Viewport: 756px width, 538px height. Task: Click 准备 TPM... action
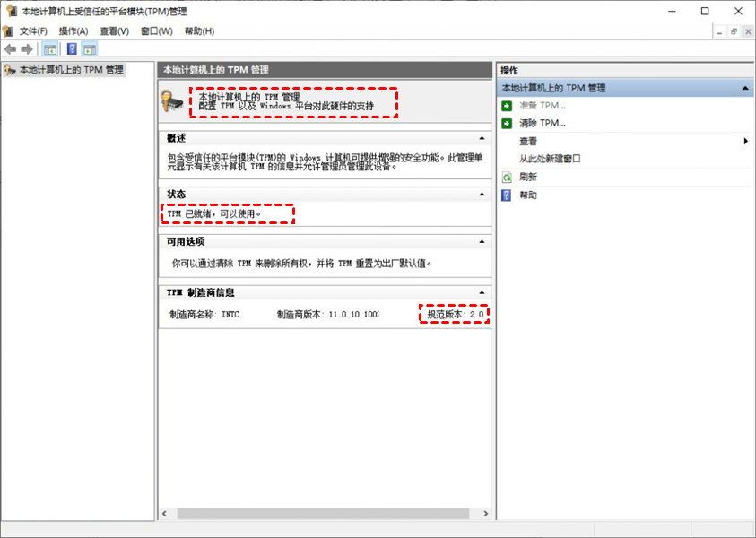pos(543,106)
